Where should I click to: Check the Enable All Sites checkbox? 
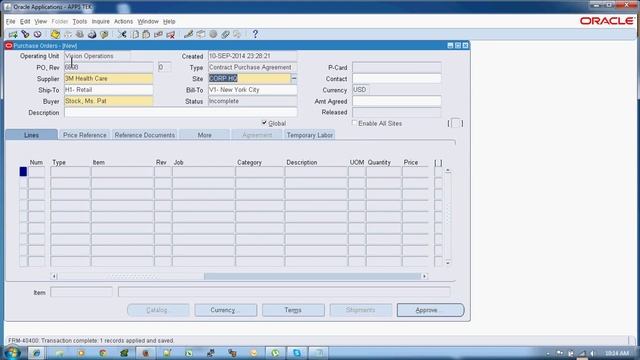354,123
